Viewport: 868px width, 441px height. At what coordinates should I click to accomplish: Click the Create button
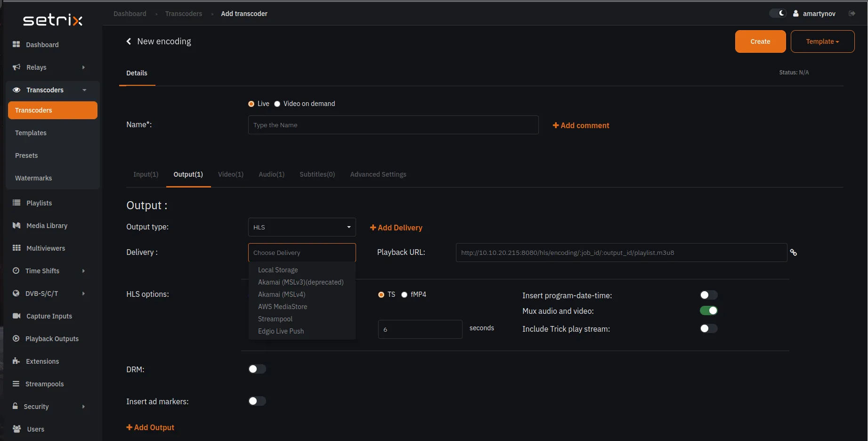(x=760, y=41)
